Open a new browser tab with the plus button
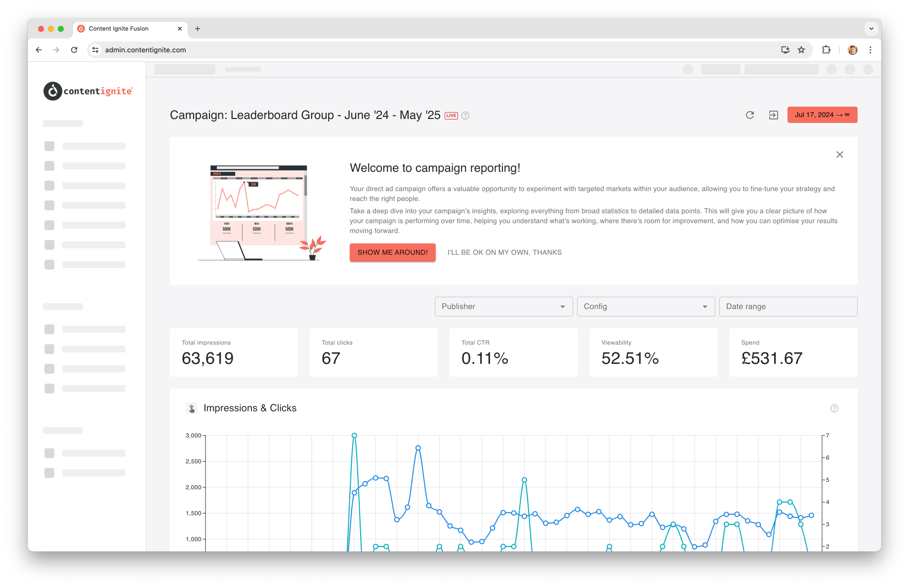Image resolution: width=909 pixels, height=588 pixels. tap(198, 29)
